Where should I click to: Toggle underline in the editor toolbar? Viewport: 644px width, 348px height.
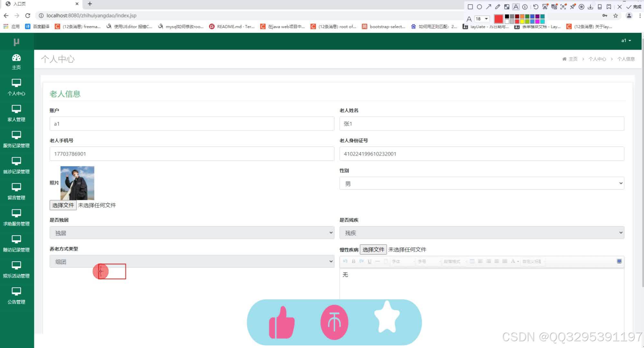click(x=369, y=261)
